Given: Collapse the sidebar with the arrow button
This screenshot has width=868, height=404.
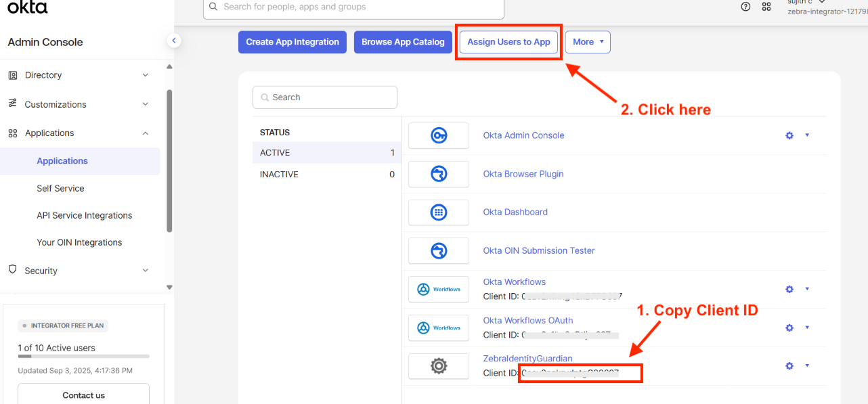Looking at the screenshot, I should coord(174,41).
